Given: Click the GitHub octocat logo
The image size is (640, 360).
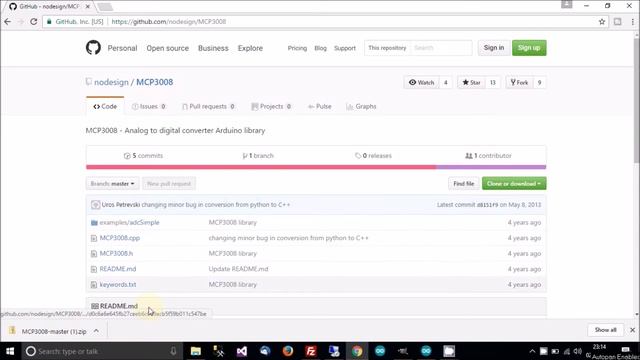Looking at the screenshot, I should click(93, 48).
